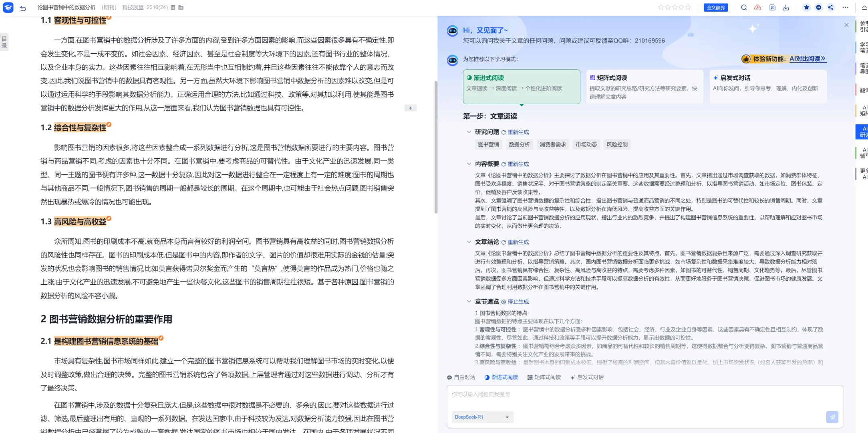The image size is (868, 433).
Task: Open the DeepSeek-R1 model dropdown
Action: (x=482, y=417)
